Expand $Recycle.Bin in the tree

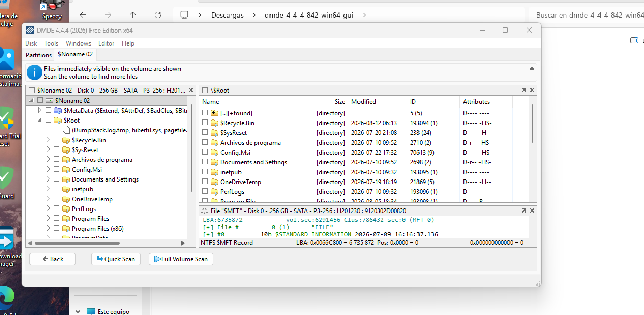[48, 140]
